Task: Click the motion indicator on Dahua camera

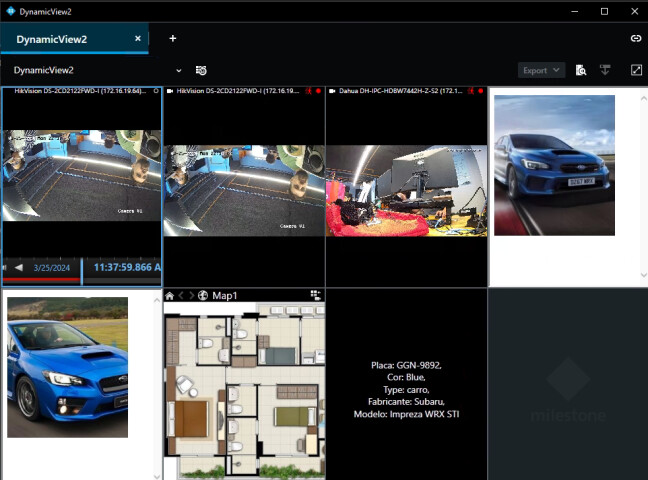Action: (x=471, y=91)
